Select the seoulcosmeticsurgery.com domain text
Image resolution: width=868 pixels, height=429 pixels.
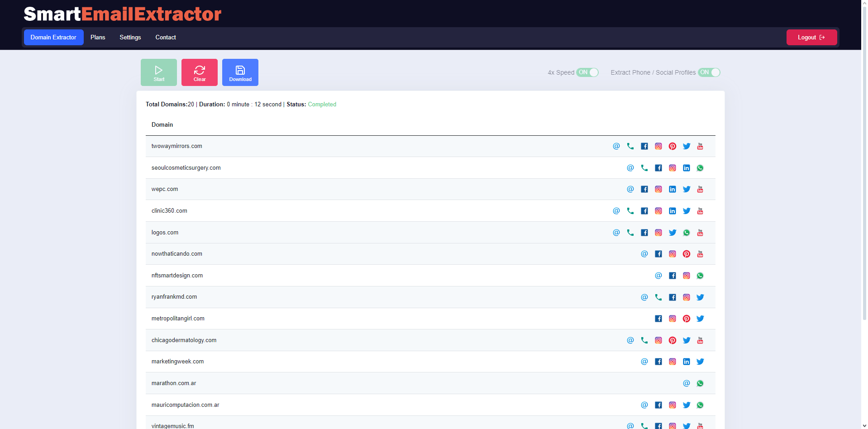186,168
